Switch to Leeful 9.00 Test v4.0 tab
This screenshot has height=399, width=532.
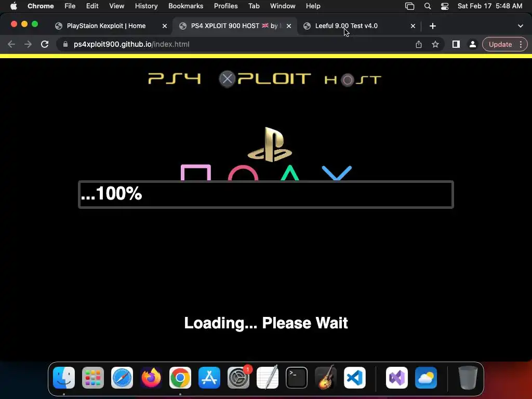pyautogui.click(x=359, y=26)
